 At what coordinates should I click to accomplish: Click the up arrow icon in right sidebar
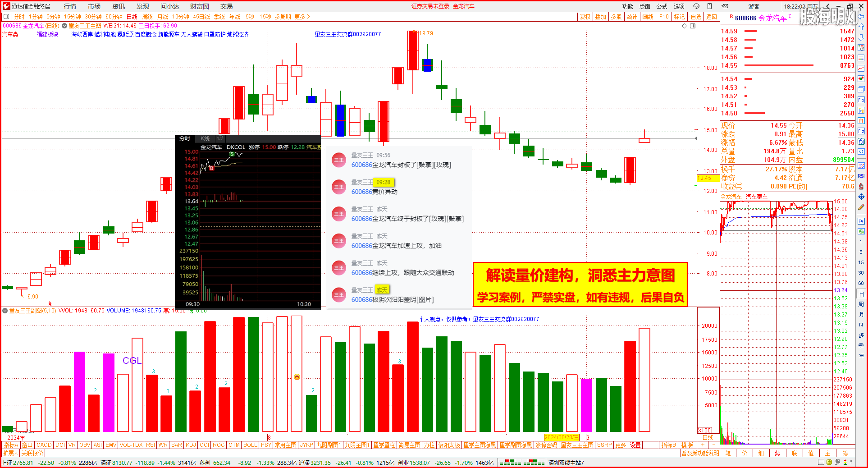click(x=861, y=27)
